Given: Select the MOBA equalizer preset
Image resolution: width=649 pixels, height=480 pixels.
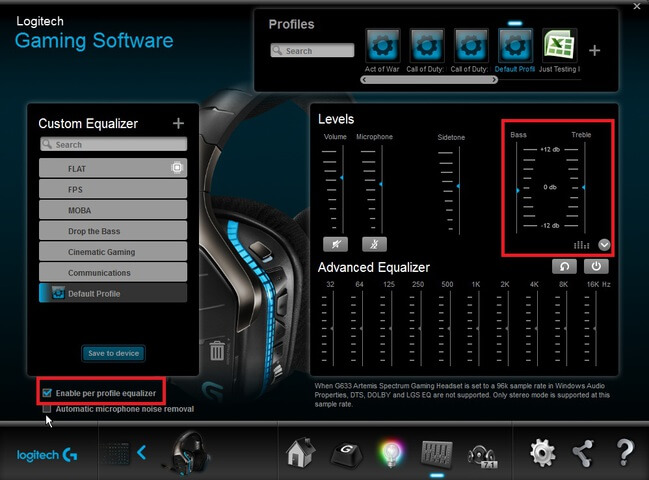Looking at the screenshot, I should [113, 210].
